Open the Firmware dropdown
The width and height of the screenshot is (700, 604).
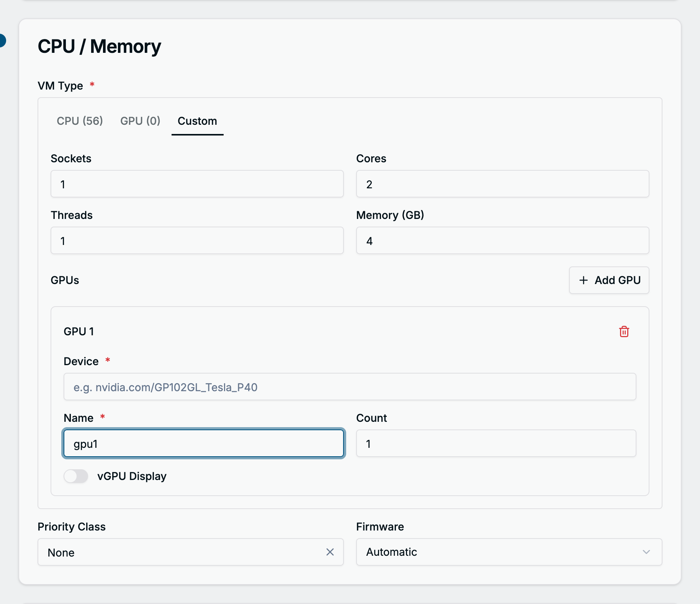509,552
